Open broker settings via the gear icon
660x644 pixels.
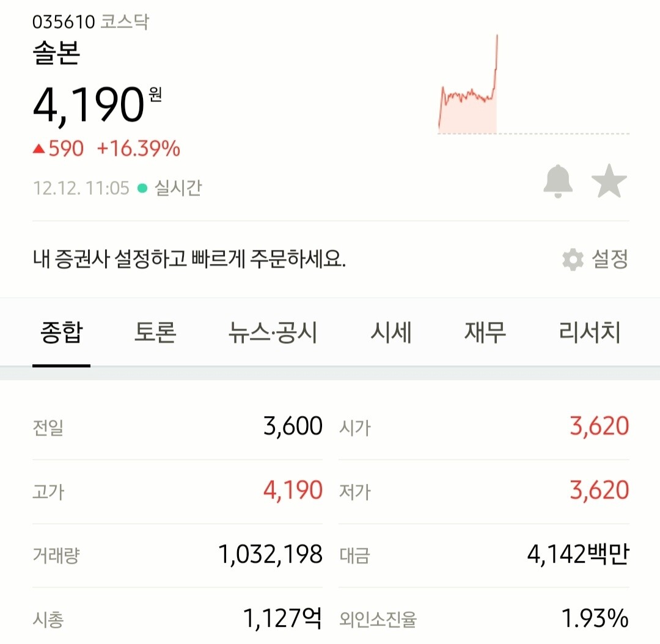[572, 259]
